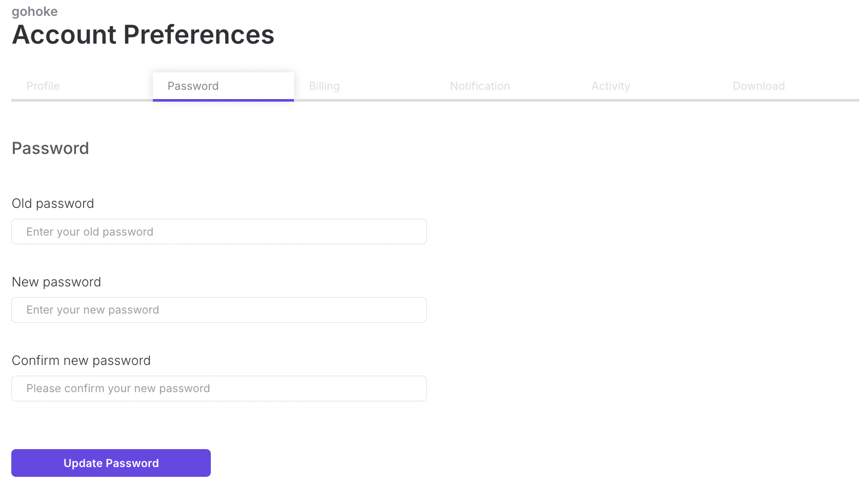Click the 'Enter your new password' placeholder
Image resolution: width=868 pixels, height=503 pixels.
(93, 311)
